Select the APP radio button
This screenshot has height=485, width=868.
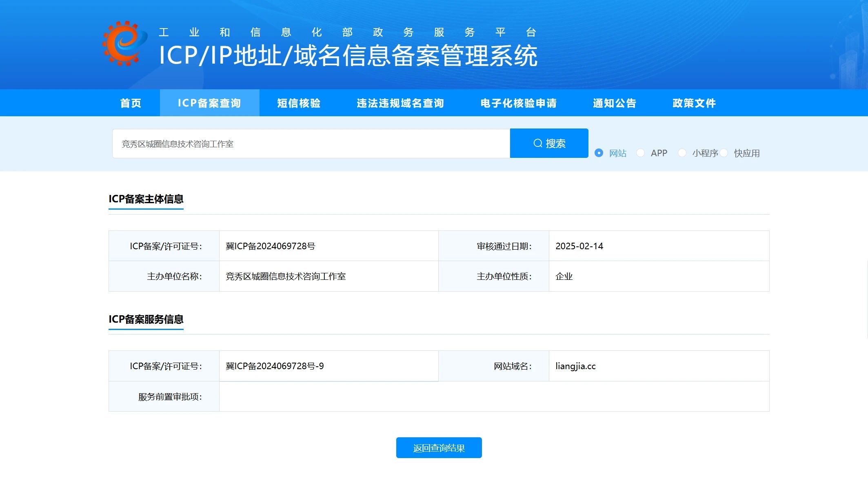click(x=640, y=153)
